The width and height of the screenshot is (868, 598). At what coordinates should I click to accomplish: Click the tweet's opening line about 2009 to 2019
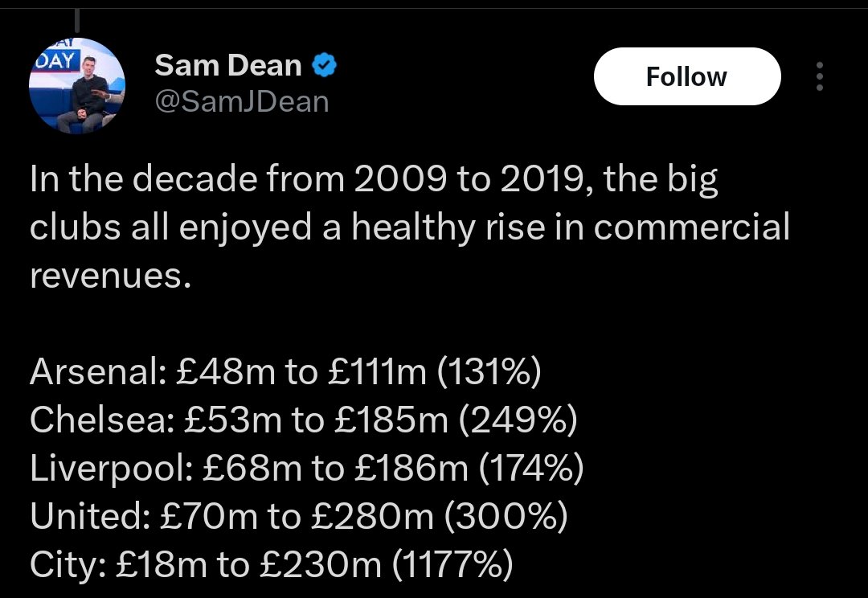pyautogui.click(x=375, y=179)
